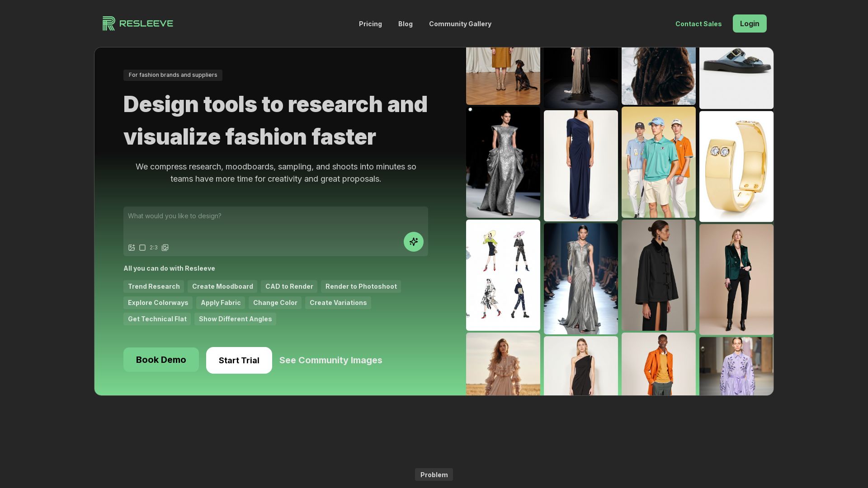Viewport: 868px width, 488px height.
Task: Click the square aspect ratio icon
Action: [142, 248]
